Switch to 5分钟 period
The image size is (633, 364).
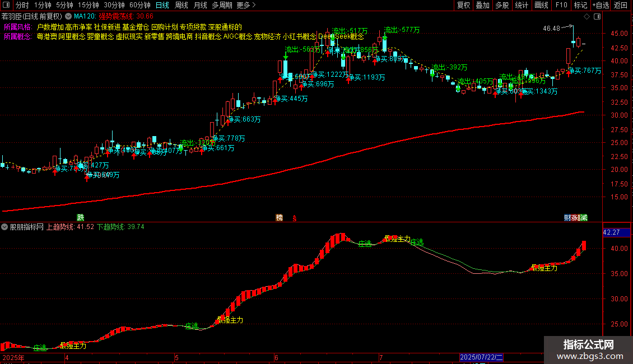pos(64,5)
